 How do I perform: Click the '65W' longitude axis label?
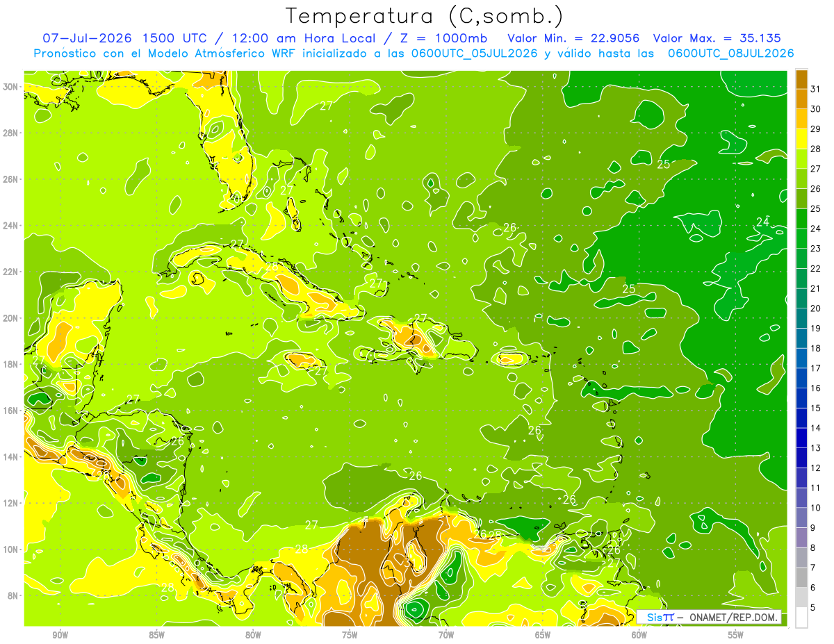coord(543,635)
